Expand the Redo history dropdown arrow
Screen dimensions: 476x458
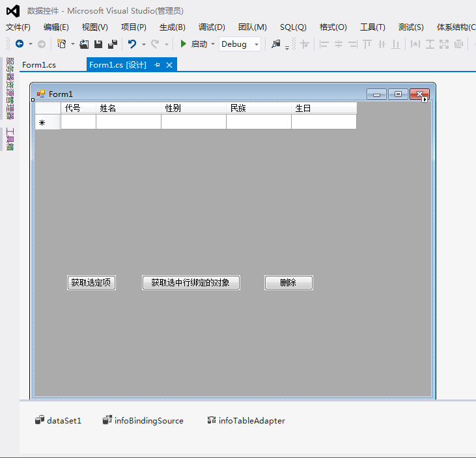pyautogui.click(x=167, y=44)
